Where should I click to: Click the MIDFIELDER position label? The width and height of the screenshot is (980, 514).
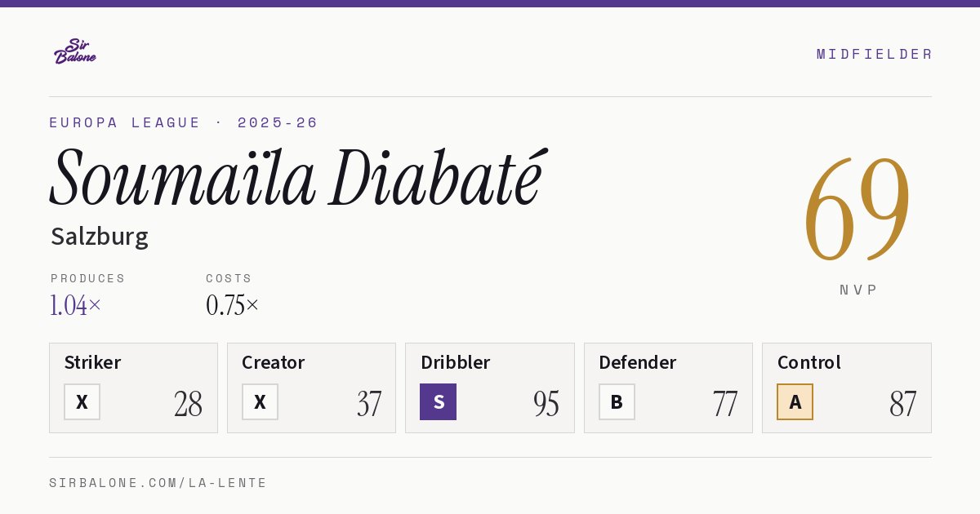(874, 54)
